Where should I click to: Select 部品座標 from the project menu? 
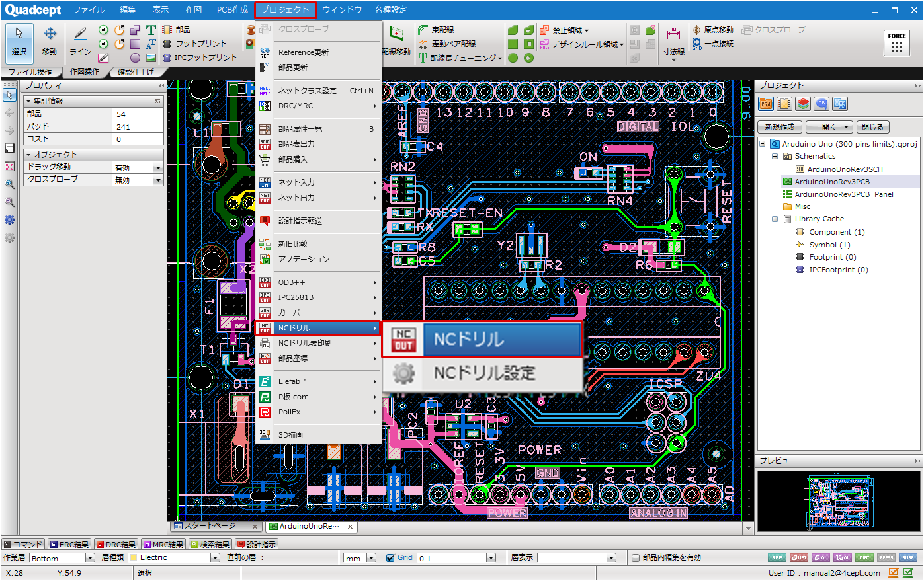click(x=318, y=358)
